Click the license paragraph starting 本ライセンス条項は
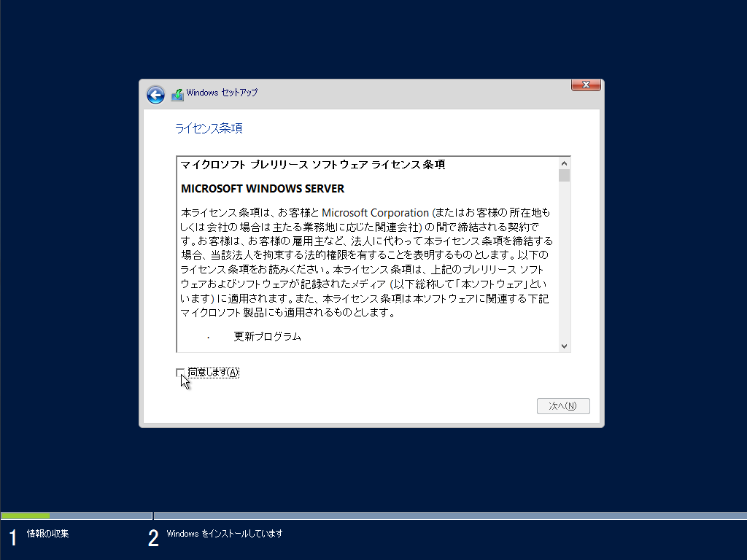The height and width of the screenshot is (560, 747). tap(366, 262)
